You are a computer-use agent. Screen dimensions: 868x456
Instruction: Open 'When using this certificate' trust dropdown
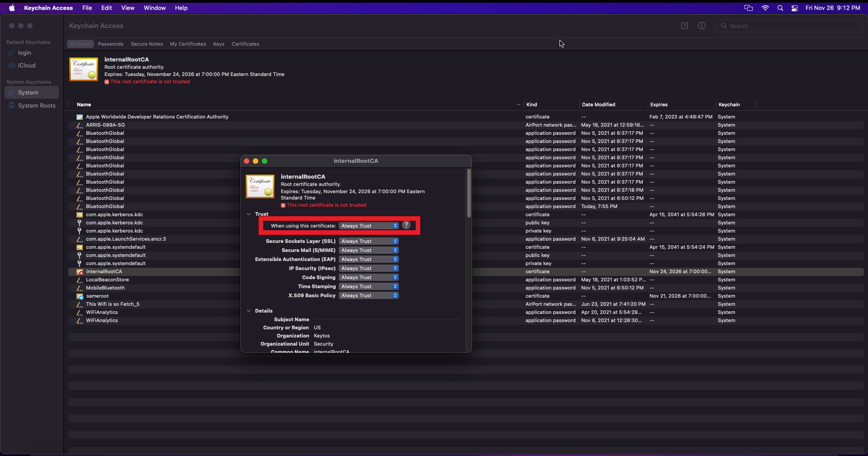pos(369,226)
